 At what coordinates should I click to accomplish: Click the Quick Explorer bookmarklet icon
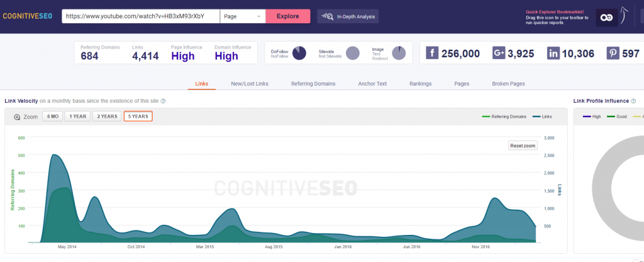(607, 18)
